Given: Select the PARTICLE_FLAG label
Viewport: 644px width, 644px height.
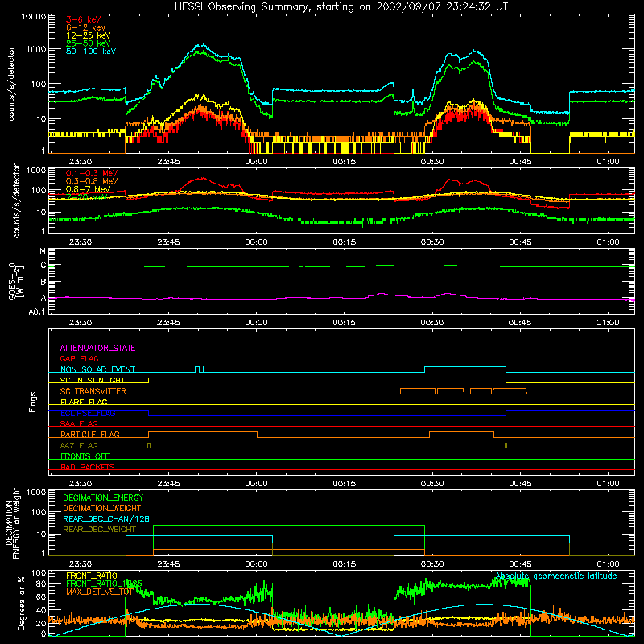Looking at the screenshot, I should [x=90, y=435].
